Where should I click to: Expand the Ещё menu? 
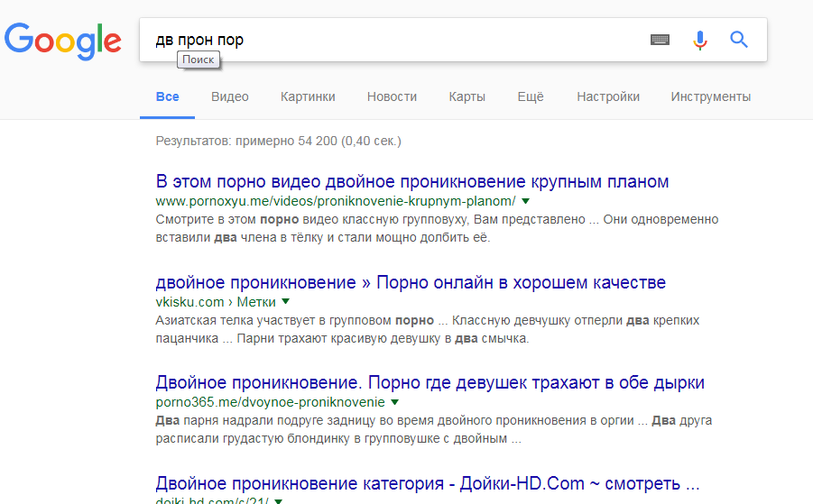pyautogui.click(x=531, y=96)
